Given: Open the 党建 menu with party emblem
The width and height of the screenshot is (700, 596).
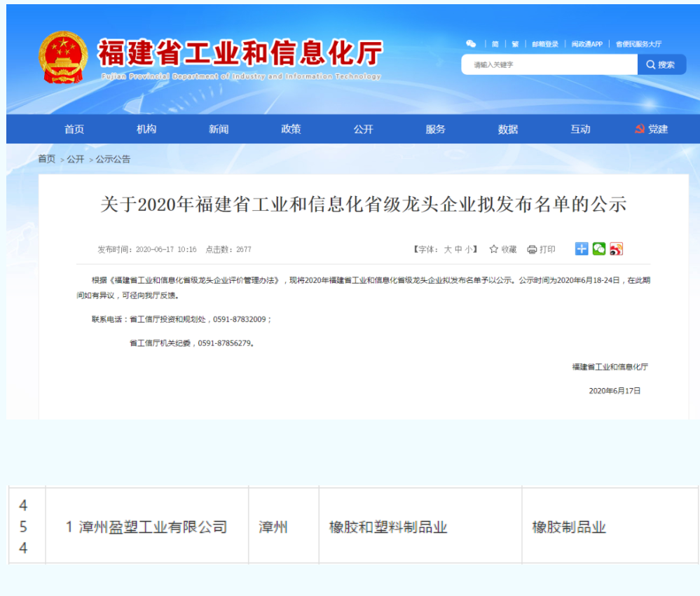Looking at the screenshot, I should click(x=651, y=129).
